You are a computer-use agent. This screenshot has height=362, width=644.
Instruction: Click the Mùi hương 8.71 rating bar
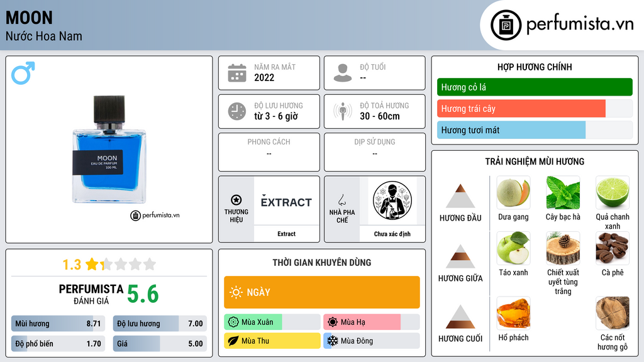coord(58,324)
